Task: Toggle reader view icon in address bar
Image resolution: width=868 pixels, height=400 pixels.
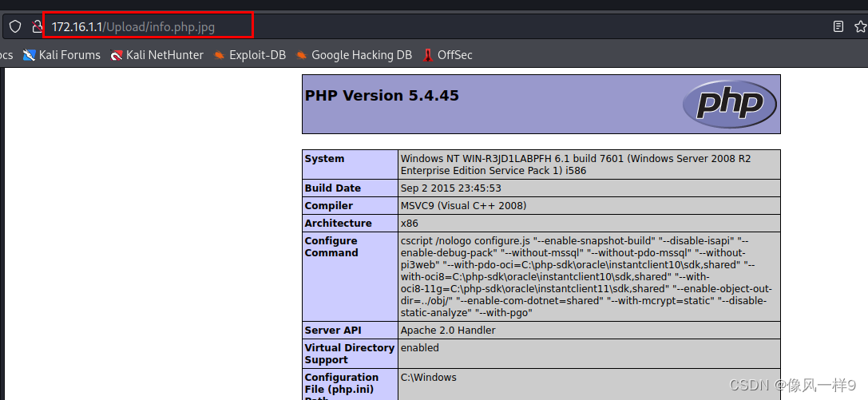Action: click(x=838, y=26)
